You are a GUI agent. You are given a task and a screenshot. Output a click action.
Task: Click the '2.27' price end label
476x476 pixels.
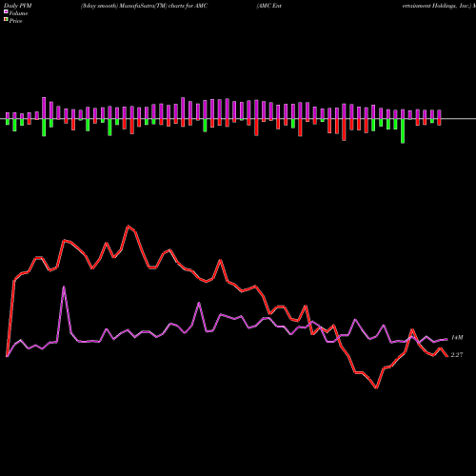[457, 355]
